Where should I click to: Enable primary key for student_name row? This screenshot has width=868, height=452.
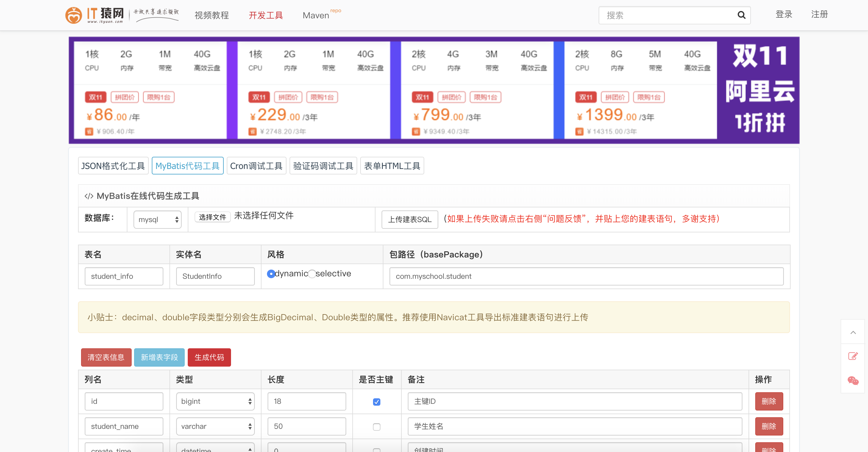(376, 427)
